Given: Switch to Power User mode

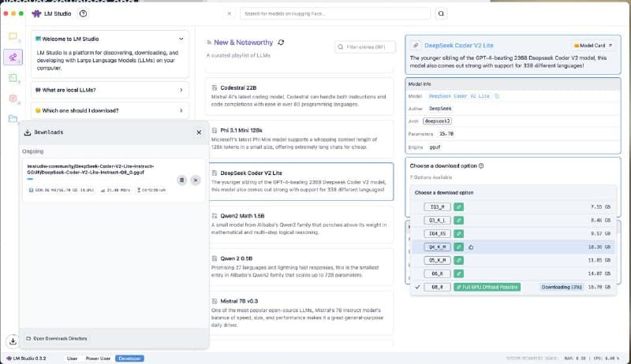Looking at the screenshot, I should [98, 358].
